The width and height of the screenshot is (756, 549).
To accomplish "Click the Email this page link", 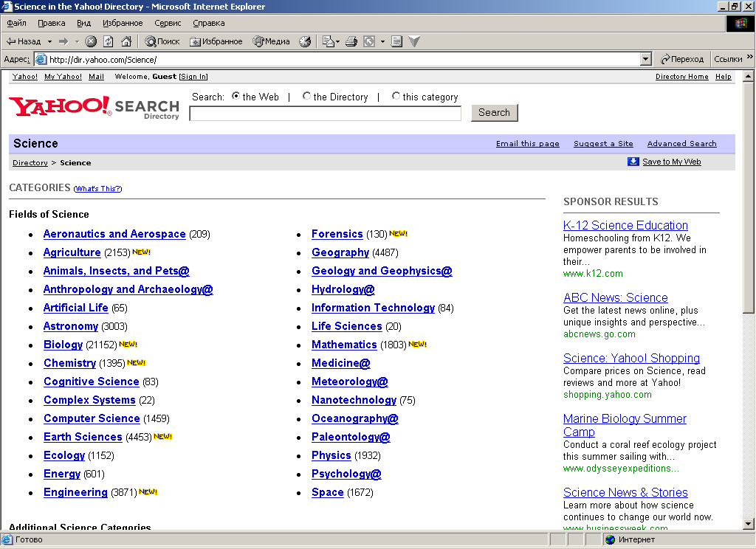I will point(527,144).
